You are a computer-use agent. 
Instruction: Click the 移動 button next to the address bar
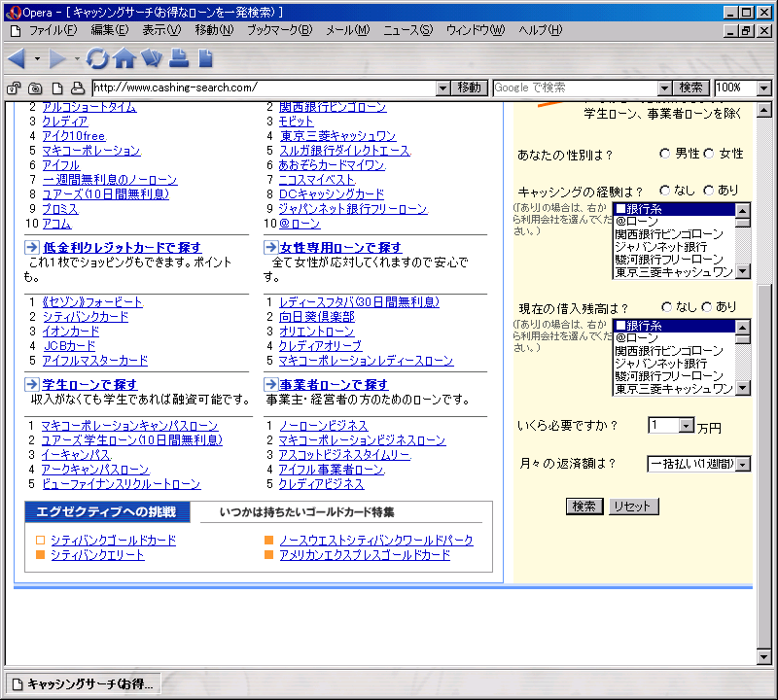(469, 87)
